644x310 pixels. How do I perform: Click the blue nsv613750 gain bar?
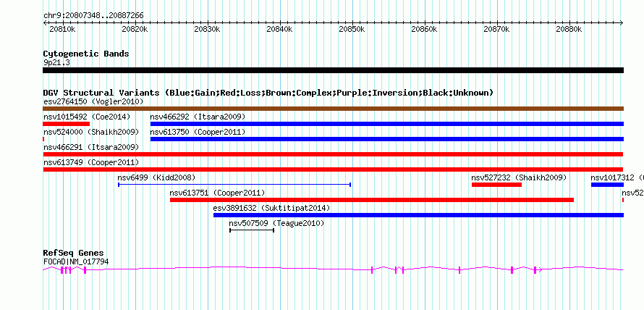tap(387, 139)
